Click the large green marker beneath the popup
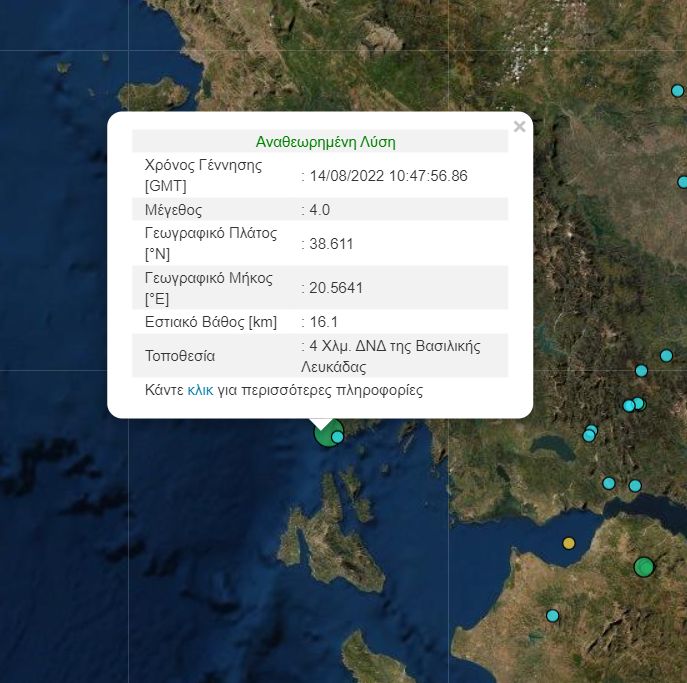 pyautogui.click(x=324, y=434)
